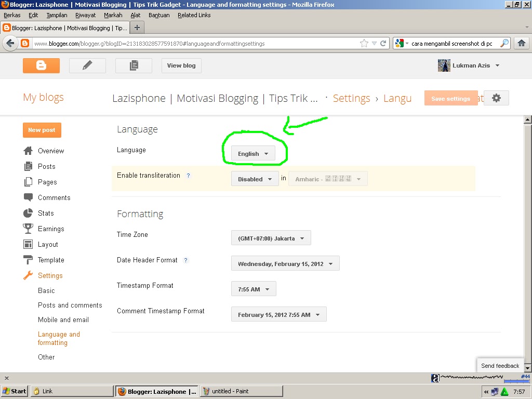Click Lukman Azis profile picture
Viewport: 532px width, 399px height.
[444, 65]
